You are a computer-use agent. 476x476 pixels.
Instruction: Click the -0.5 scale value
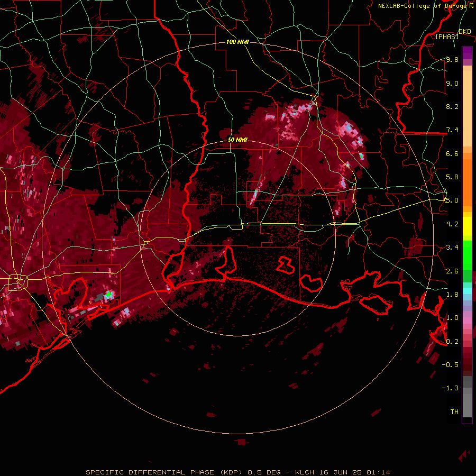pos(450,365)
